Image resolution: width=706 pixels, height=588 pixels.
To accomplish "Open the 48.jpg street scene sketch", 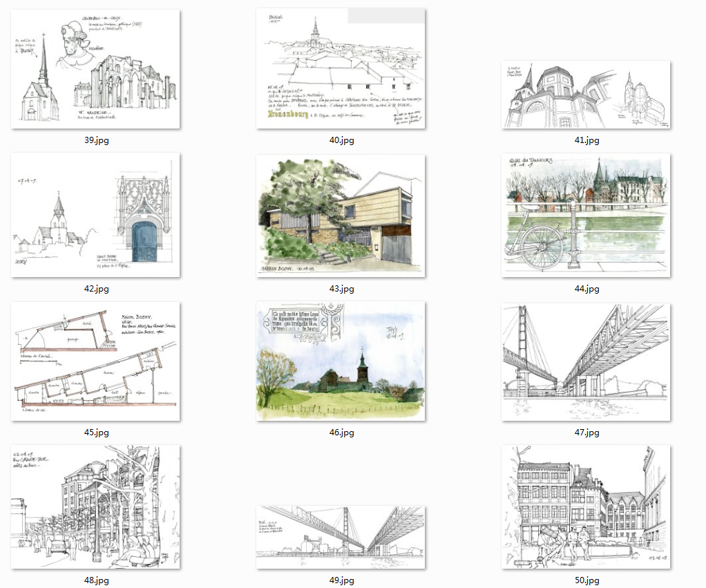I will 95,506.
